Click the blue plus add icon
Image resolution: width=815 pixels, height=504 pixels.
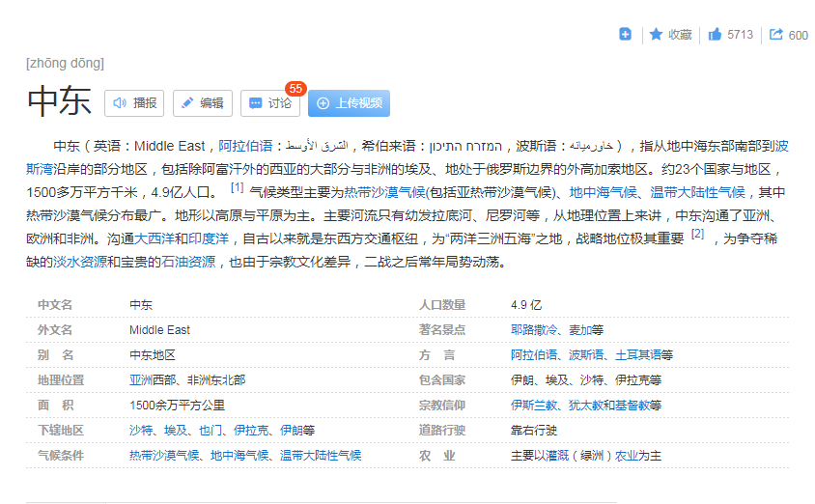(625, 35)
